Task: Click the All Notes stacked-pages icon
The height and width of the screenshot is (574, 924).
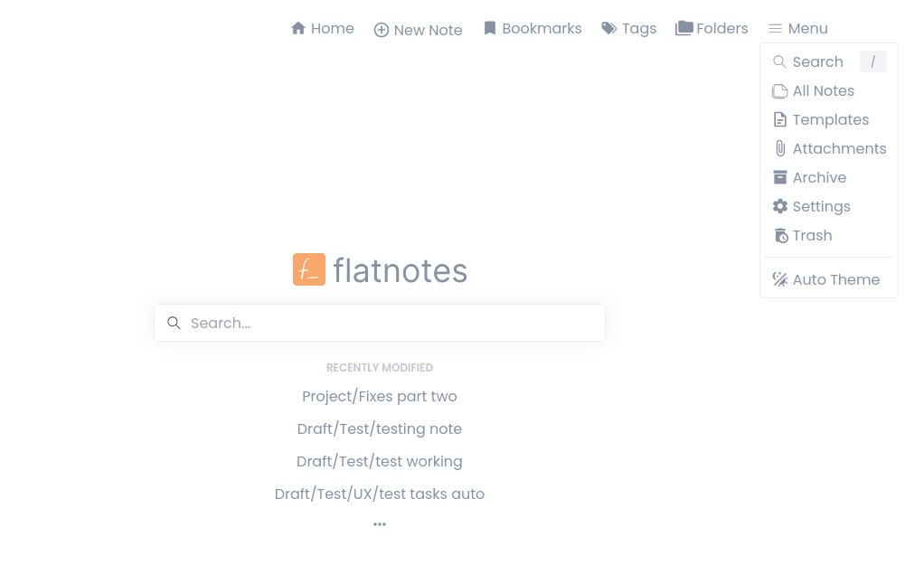Action: pos(779,90)
